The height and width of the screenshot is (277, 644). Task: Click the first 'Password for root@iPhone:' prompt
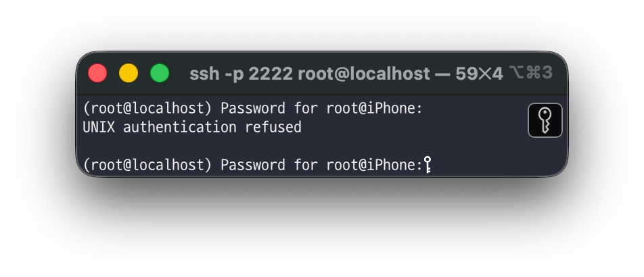(x=321, y=108)
